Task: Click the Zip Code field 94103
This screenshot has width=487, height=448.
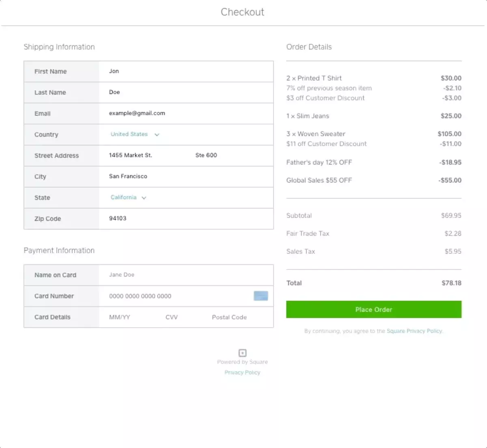Action: (185, 219)
